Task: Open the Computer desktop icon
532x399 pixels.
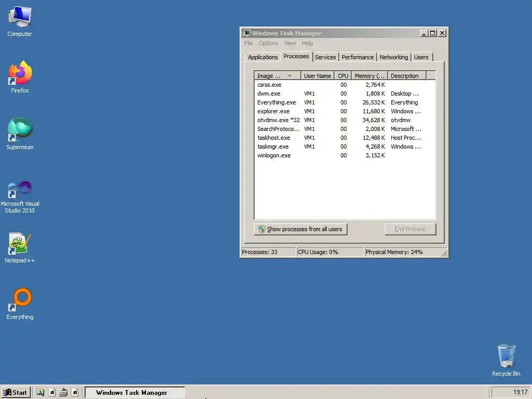Action: (x=20, y=21)
